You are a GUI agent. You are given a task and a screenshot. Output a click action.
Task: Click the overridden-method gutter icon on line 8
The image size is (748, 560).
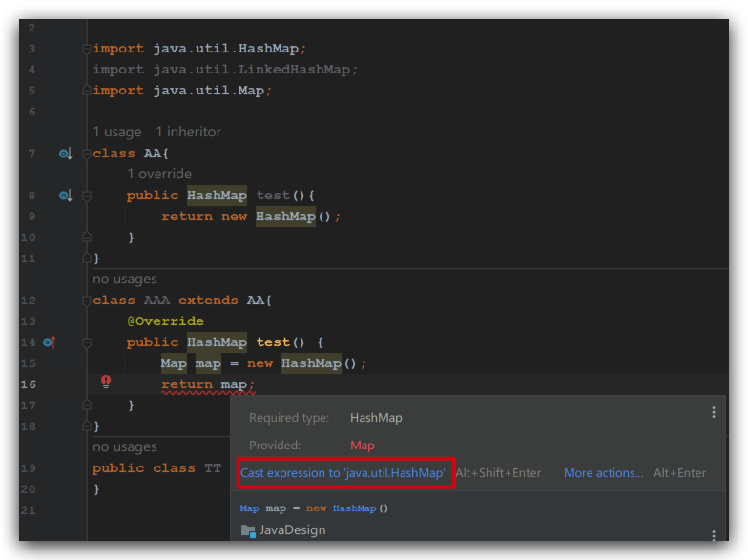[65, 196]
